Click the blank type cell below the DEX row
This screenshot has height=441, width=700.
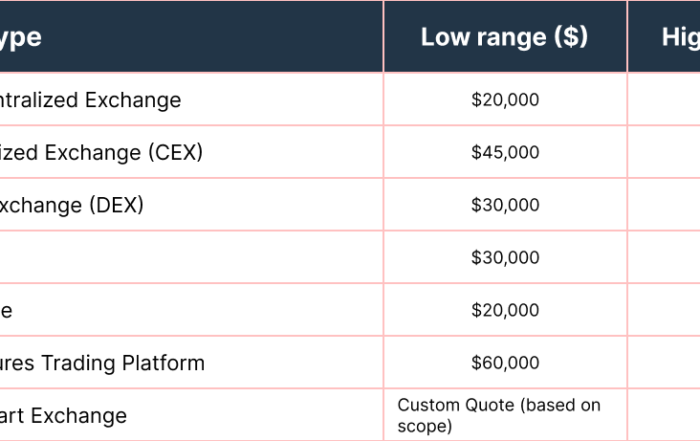pos(190,258)
